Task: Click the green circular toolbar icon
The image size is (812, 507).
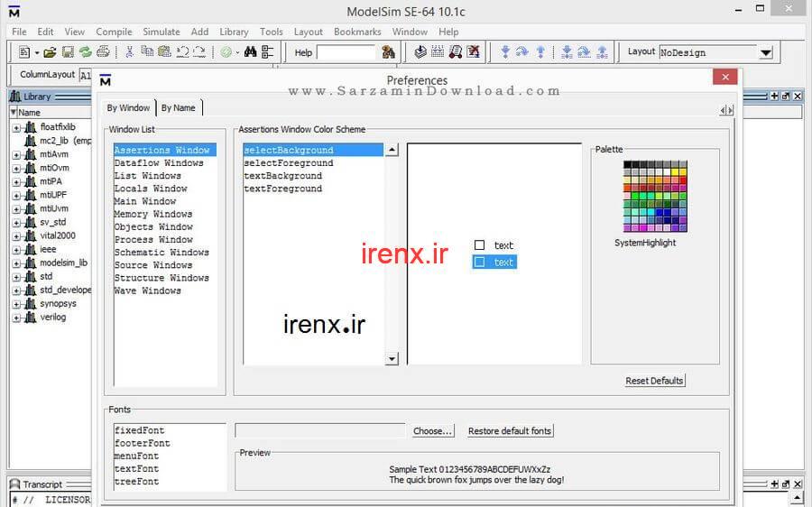Action: pyautogui.click(x=226, y=51)
